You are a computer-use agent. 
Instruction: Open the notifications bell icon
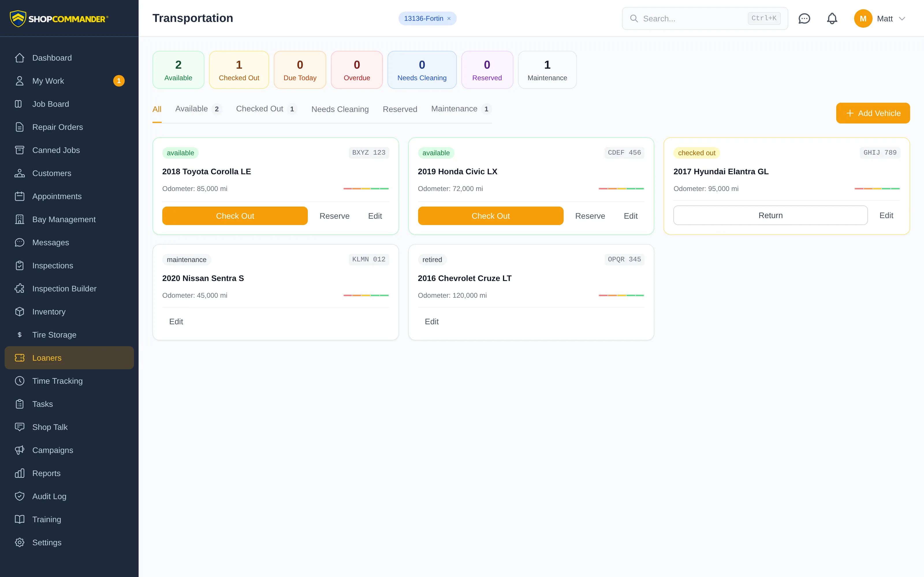click(832, 18)
